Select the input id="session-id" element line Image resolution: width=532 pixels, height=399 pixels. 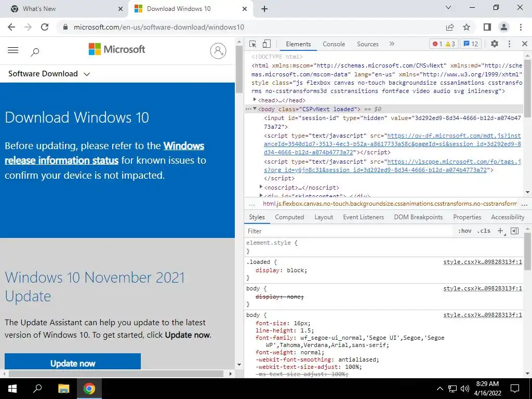[392, 122]
